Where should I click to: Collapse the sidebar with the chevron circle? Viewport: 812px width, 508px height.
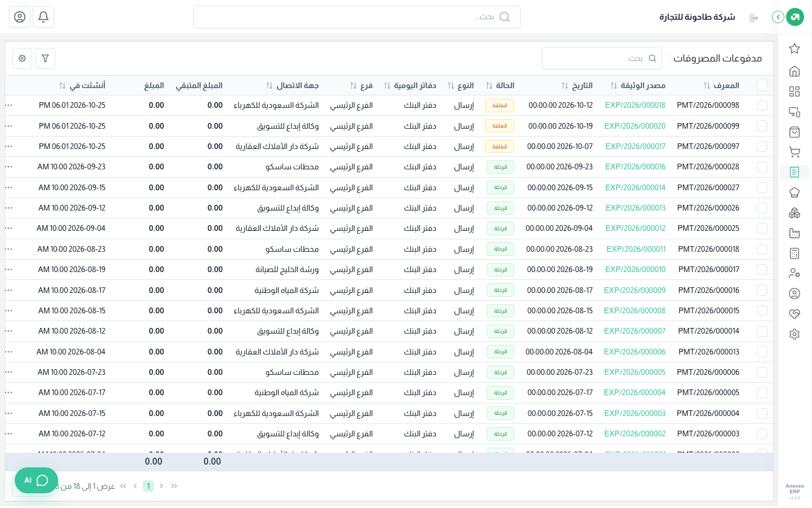(x=778, y=17)
